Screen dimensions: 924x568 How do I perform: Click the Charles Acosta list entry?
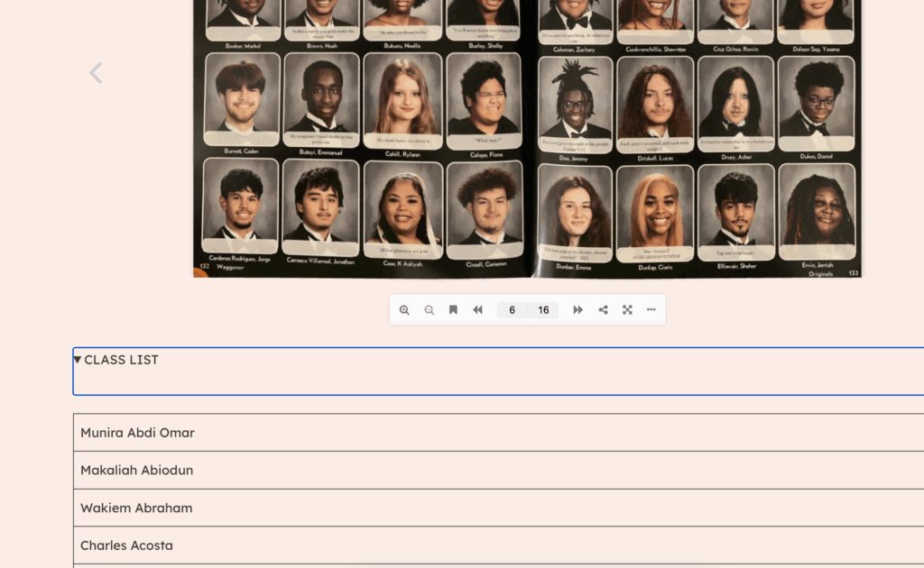126,545
